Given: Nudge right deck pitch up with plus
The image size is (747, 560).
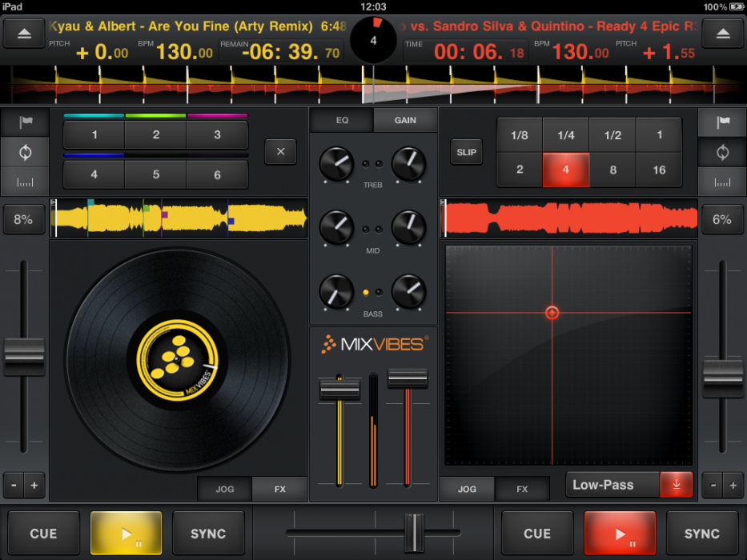Looking at the screenshot, I should pyautogui.click(x=733, y=486).
